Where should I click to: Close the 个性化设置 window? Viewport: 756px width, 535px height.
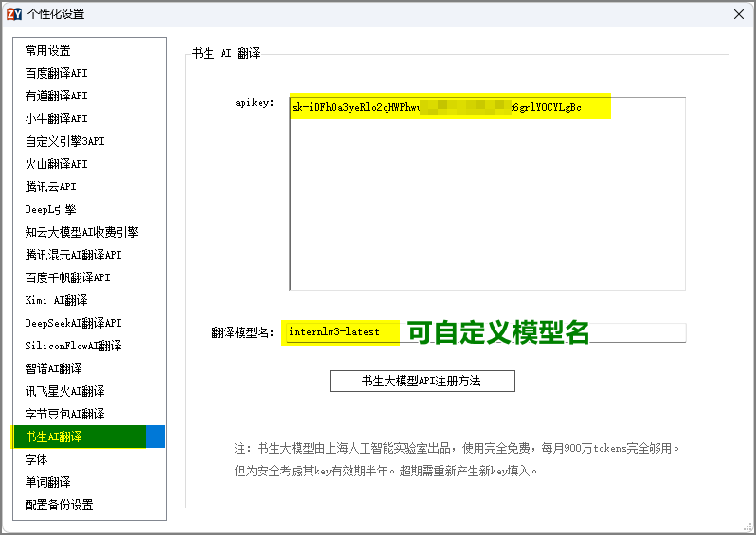(x=739, y=14)
